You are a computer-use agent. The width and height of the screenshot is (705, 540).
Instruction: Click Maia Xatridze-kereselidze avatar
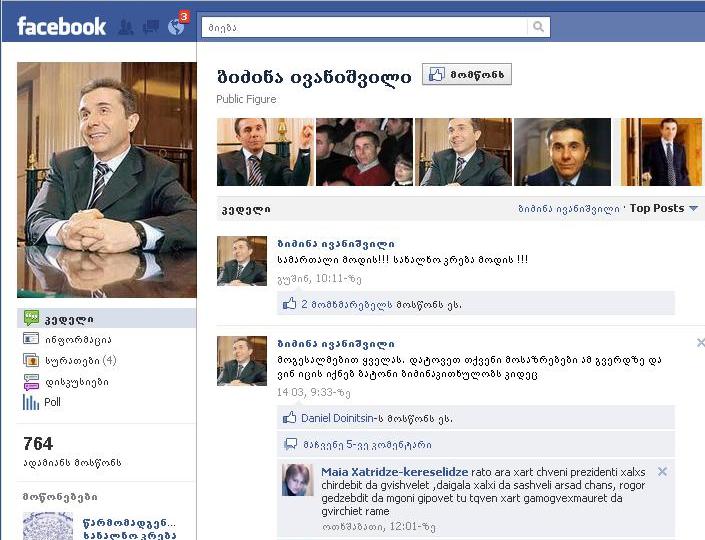click(298, 480)
